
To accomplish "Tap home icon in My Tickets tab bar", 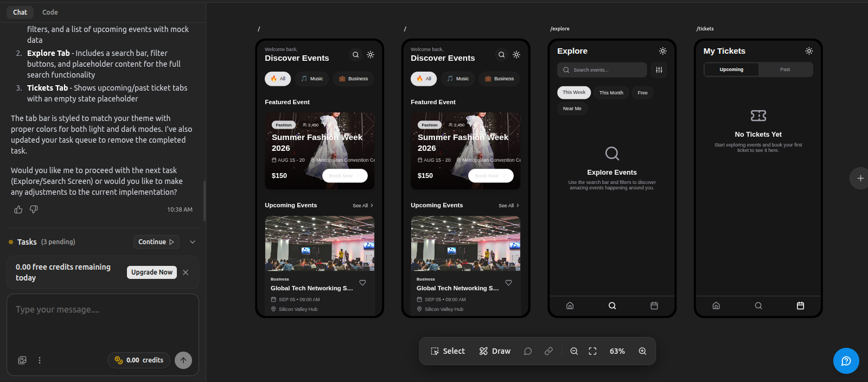I will [x=716, y=305].
